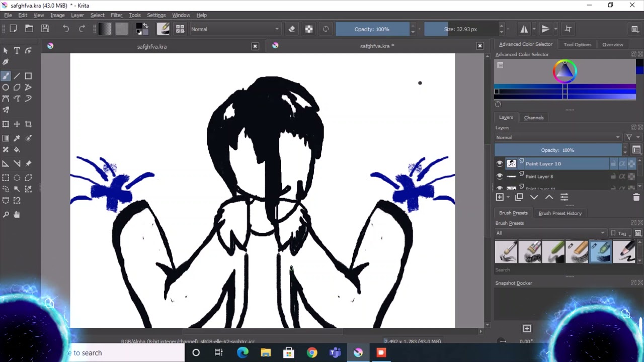Open the brush opacity slider arrow

(x=413, y=29)
